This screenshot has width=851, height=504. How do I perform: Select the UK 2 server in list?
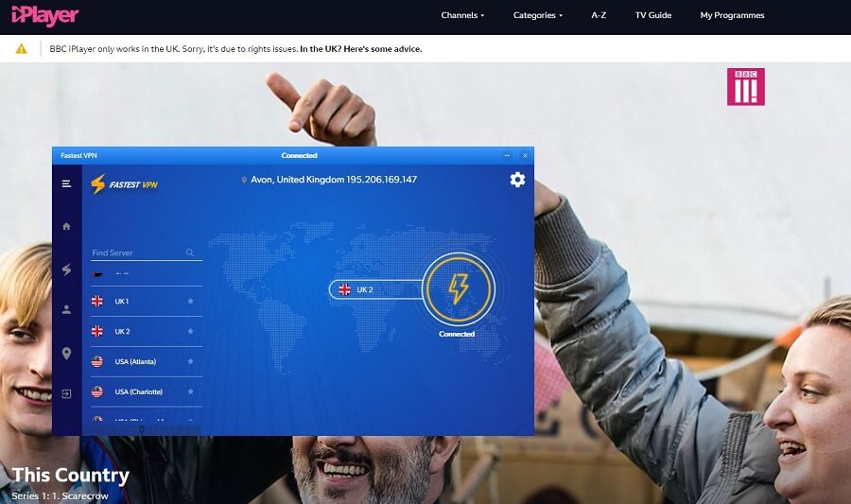[x=147, y=331]
